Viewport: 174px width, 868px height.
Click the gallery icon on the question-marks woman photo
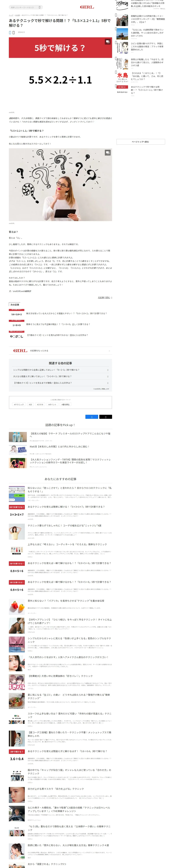(107, 153)
